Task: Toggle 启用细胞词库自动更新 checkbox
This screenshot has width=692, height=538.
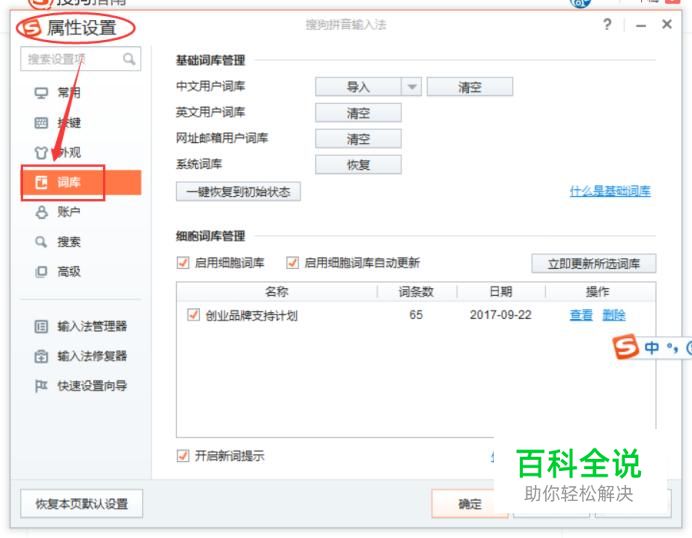Action: pyautogui.click(x=292, y=263)
